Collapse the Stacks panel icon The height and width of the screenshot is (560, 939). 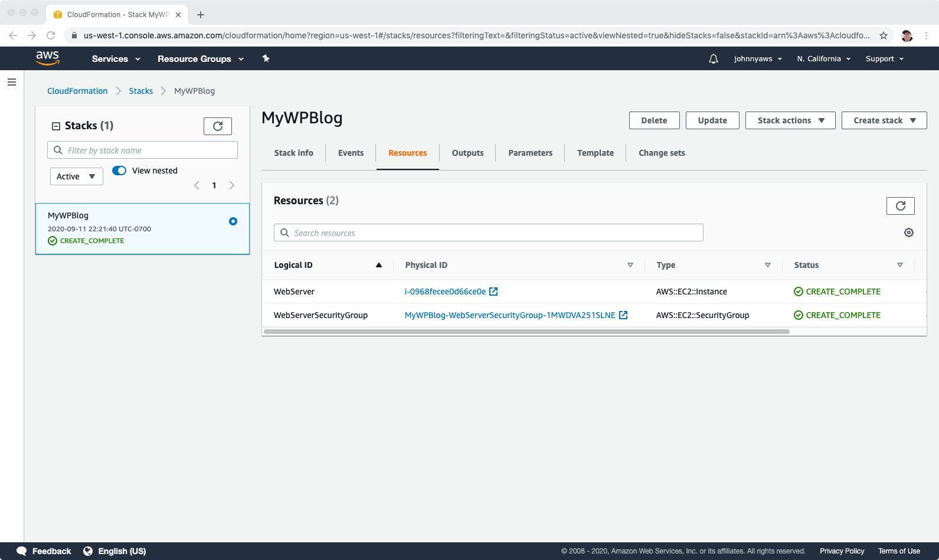click(56, 126)
